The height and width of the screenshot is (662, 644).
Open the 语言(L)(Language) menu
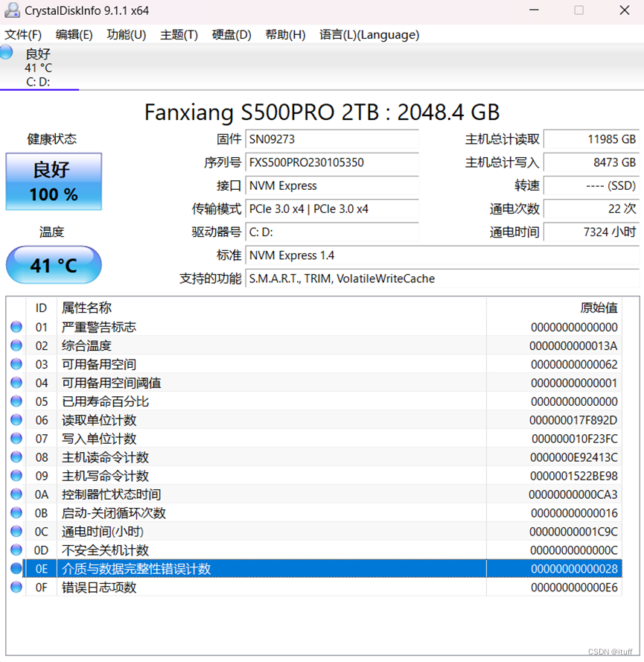click(x=369, y=34)
